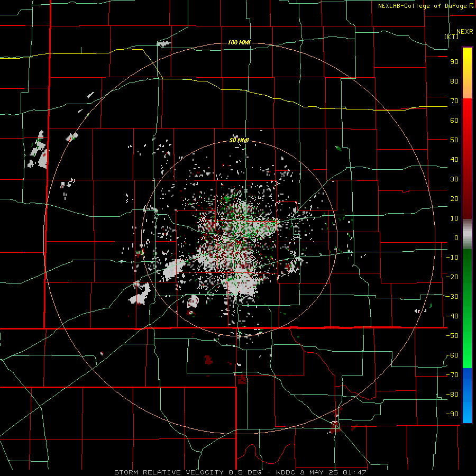This screenshot has width=476, height=476.
Task: Click the 80 value on the velocity scale
Action: [454, 81]
